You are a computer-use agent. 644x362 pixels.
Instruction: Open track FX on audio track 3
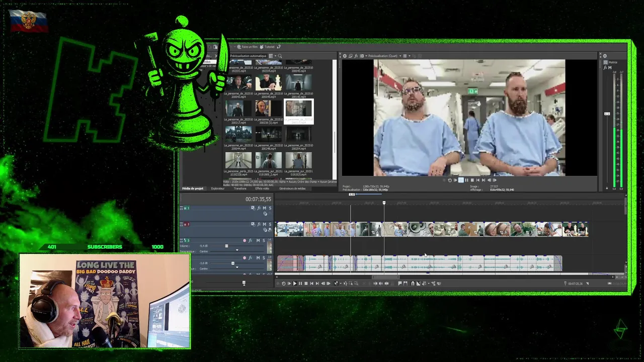coord(250,241)
